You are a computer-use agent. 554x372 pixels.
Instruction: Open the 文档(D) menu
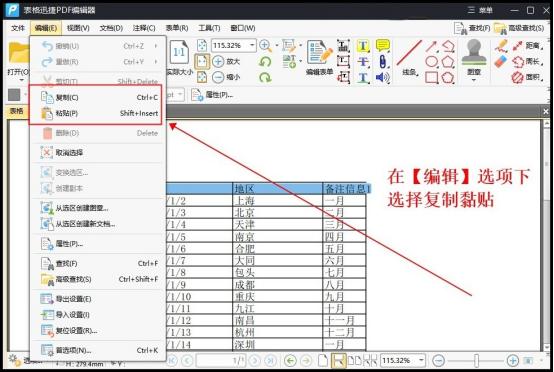coord(111,28)
